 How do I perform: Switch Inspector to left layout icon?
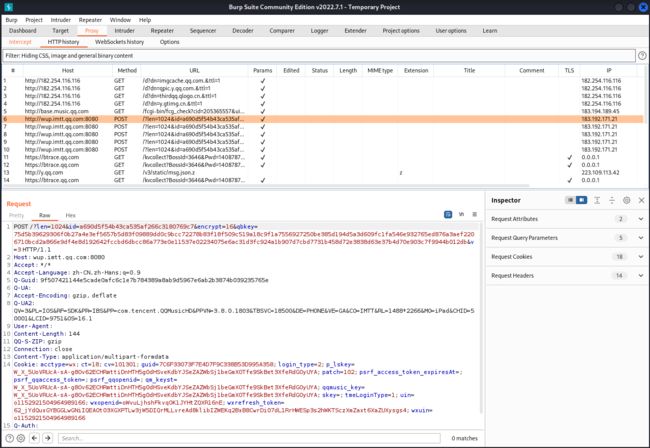(x=571, y=200)
